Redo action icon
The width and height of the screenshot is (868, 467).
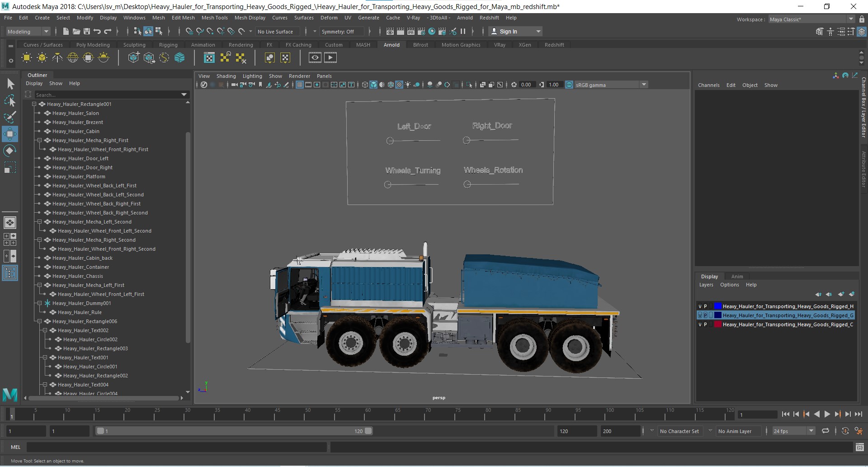click(108, 31)
